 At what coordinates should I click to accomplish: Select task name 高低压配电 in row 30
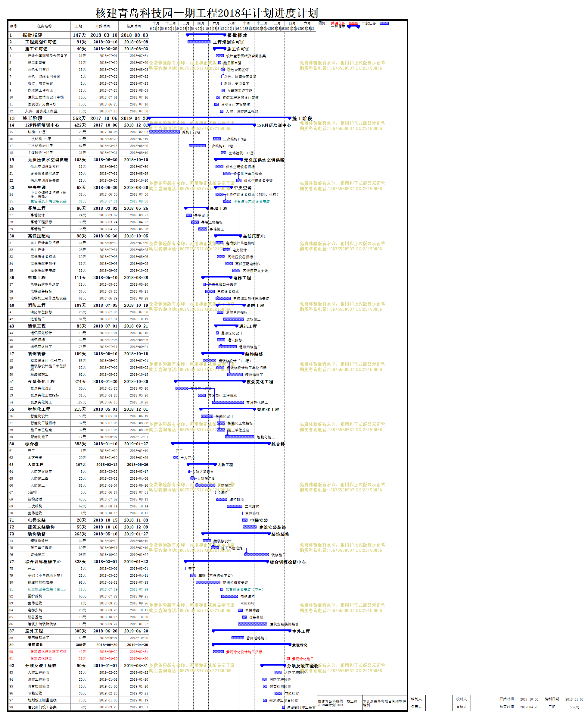click(x=39, y=236)
